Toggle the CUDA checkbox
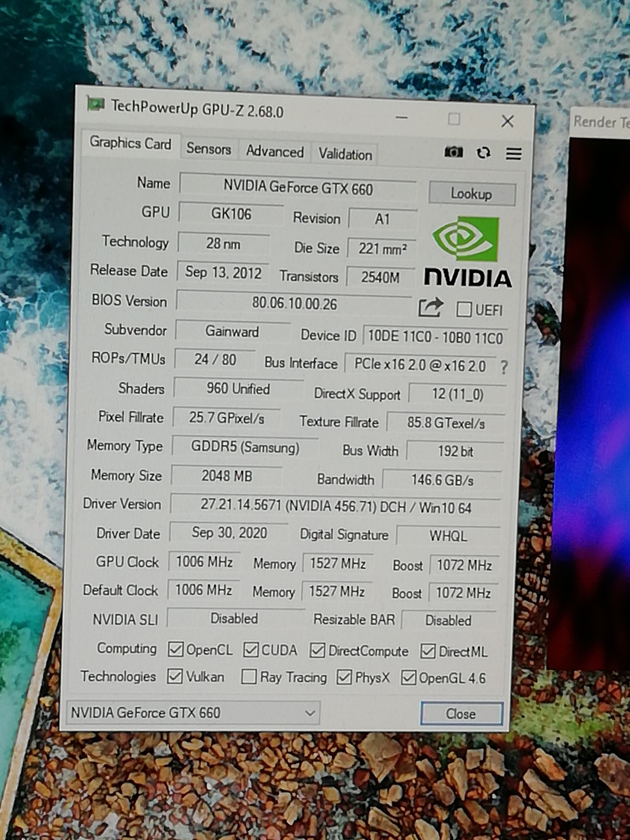Screen dimensions: 630x840 coord(251,650)
